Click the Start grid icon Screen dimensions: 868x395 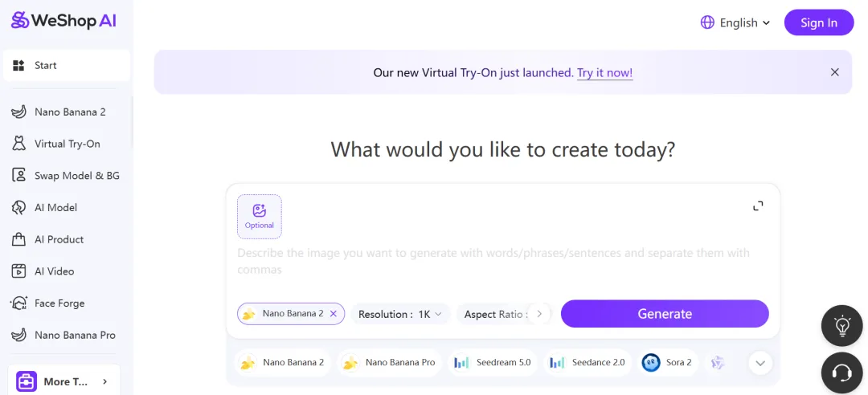click(18, 65)
